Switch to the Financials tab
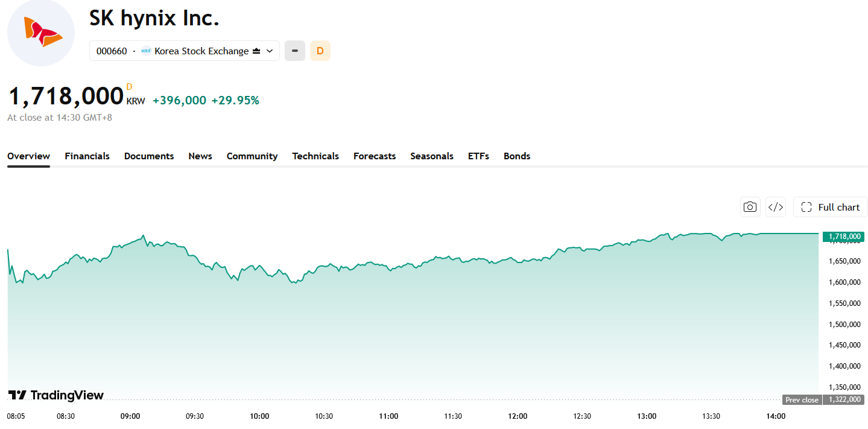The height and width of the screenshot is (429, 868). 87,156
